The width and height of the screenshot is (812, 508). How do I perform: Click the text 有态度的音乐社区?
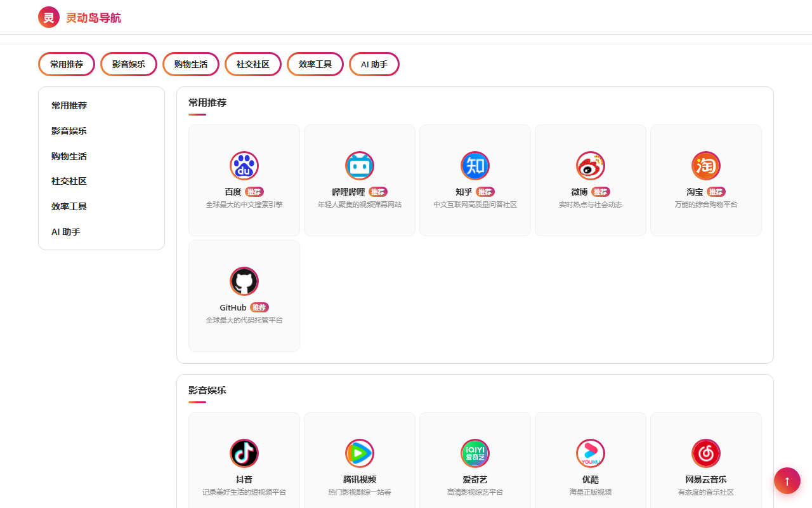point(706,492)
